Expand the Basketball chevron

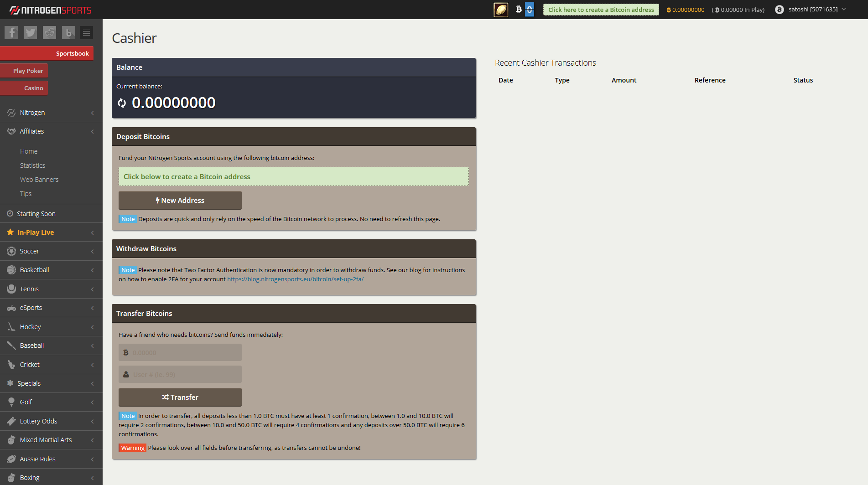[93, 270]
